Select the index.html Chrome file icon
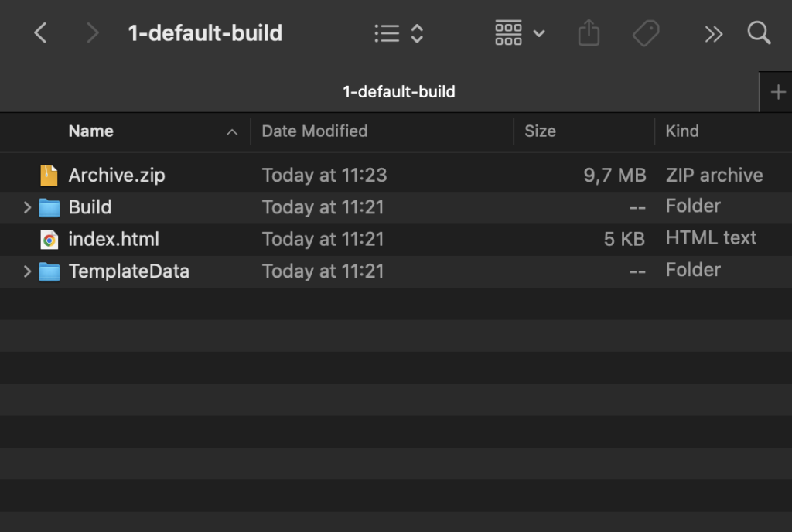The image size is (792, 532). click(x=49, y=240)
